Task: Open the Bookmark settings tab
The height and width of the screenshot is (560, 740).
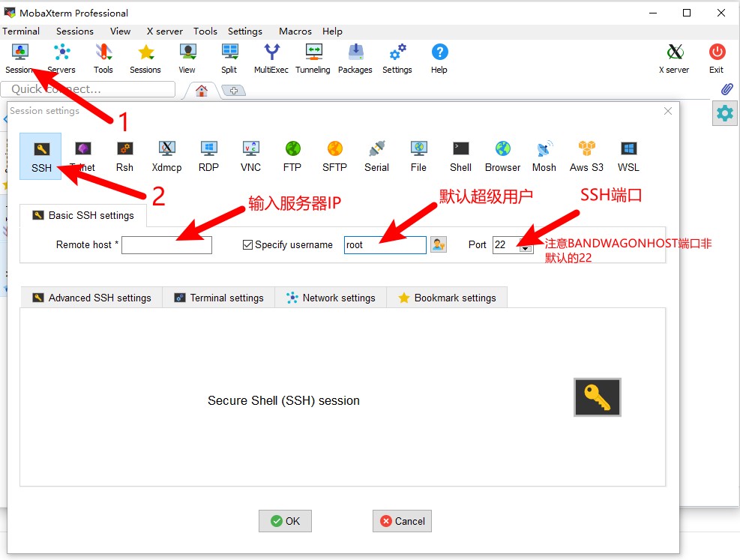Action: pos(447,298)
